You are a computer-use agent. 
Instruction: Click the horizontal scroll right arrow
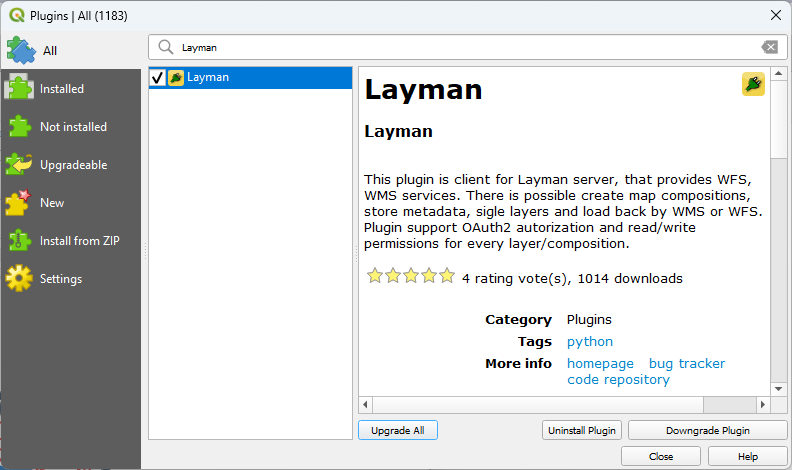pos(763,404)
